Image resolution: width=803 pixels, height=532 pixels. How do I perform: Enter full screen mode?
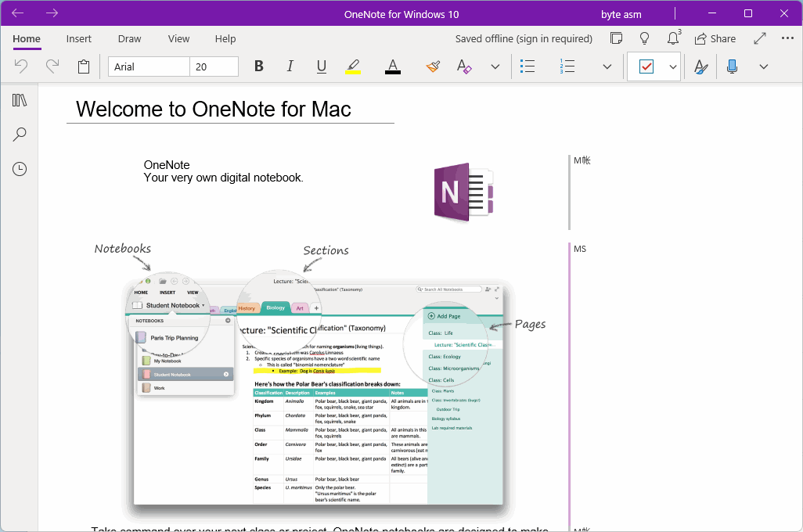[760, 38]
